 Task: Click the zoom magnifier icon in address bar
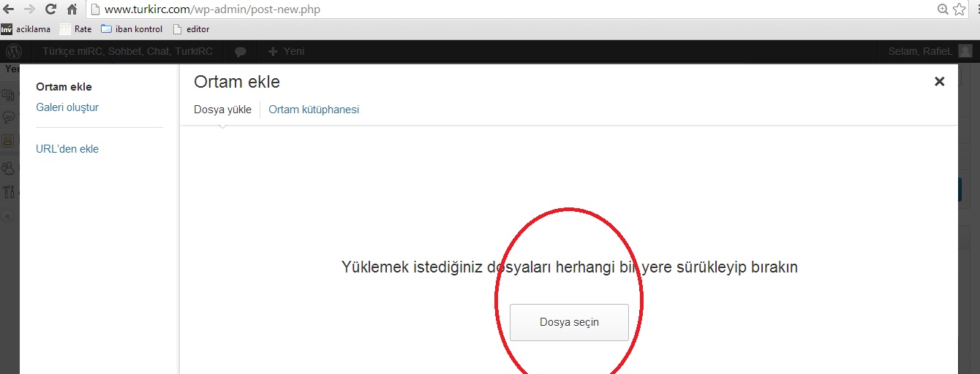pos(943,9)
